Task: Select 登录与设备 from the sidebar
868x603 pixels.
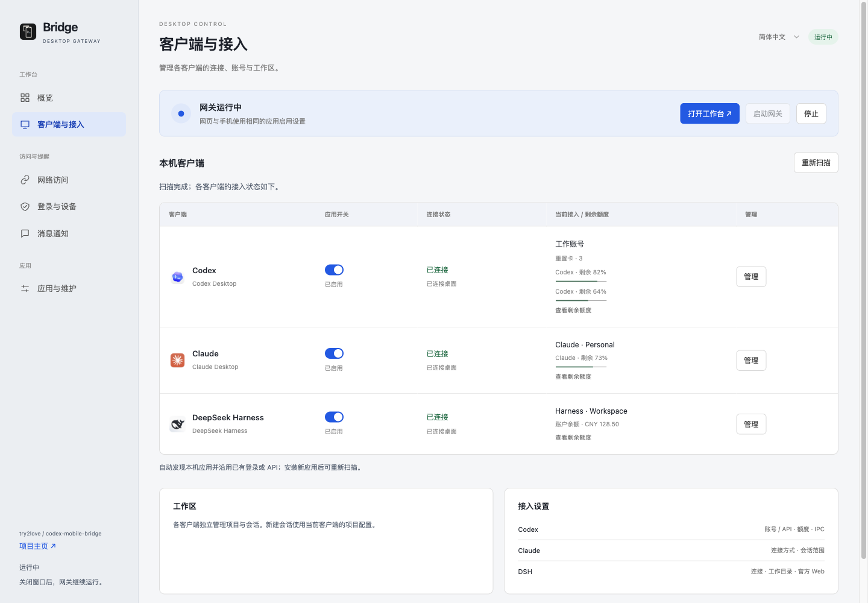Action: click(x=69, y=207)
